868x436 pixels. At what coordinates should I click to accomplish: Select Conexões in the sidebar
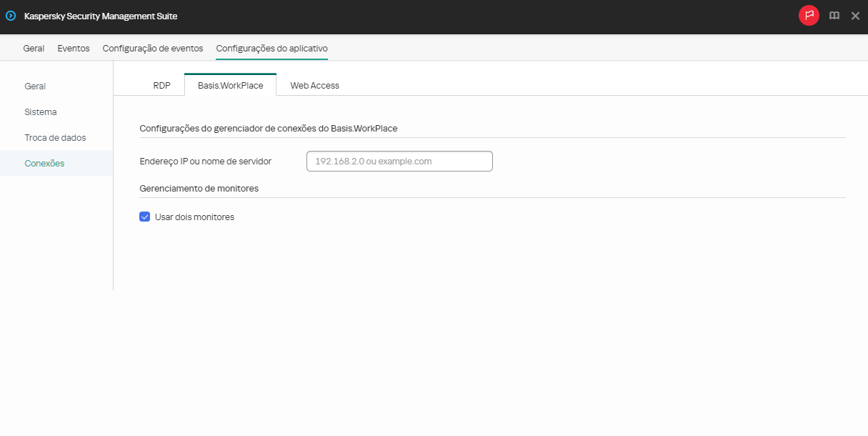tap(44, 163)
